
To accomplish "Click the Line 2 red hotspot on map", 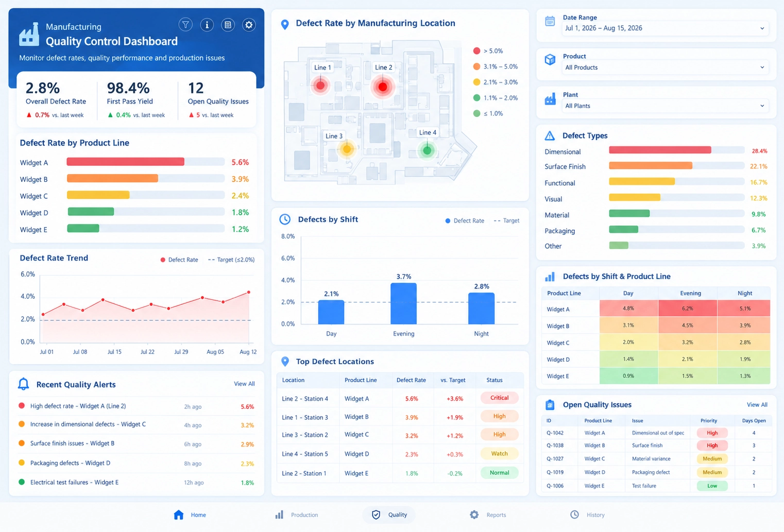I will coord(383,87).
